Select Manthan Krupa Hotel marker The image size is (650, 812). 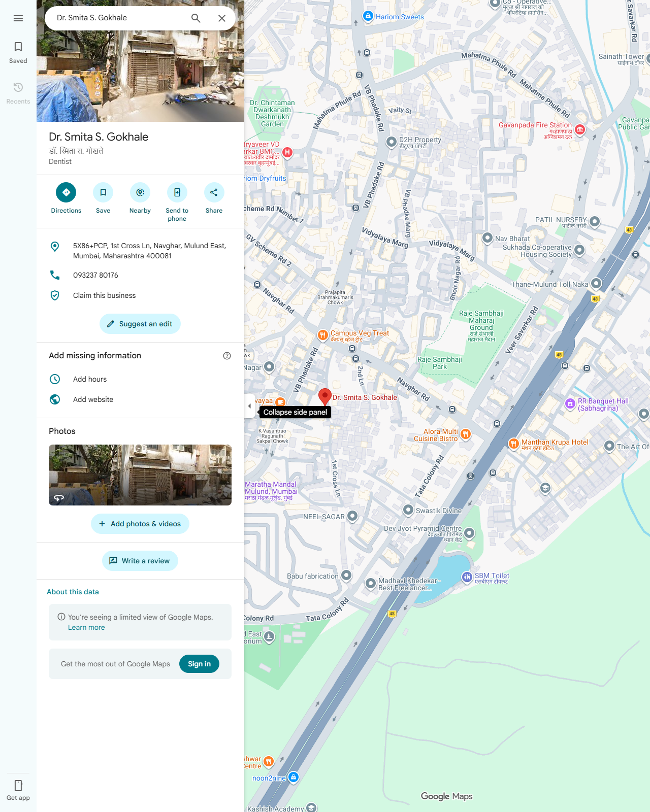pos(513,444)
